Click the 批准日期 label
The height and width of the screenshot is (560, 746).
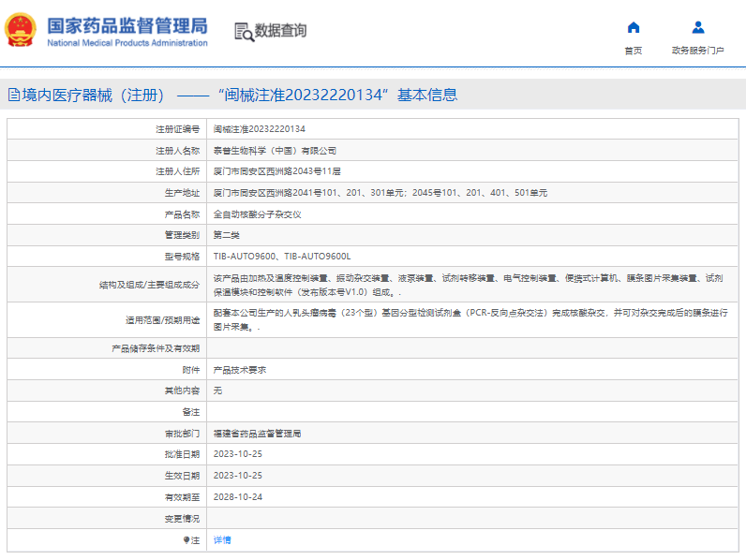[x=182, y=454]
